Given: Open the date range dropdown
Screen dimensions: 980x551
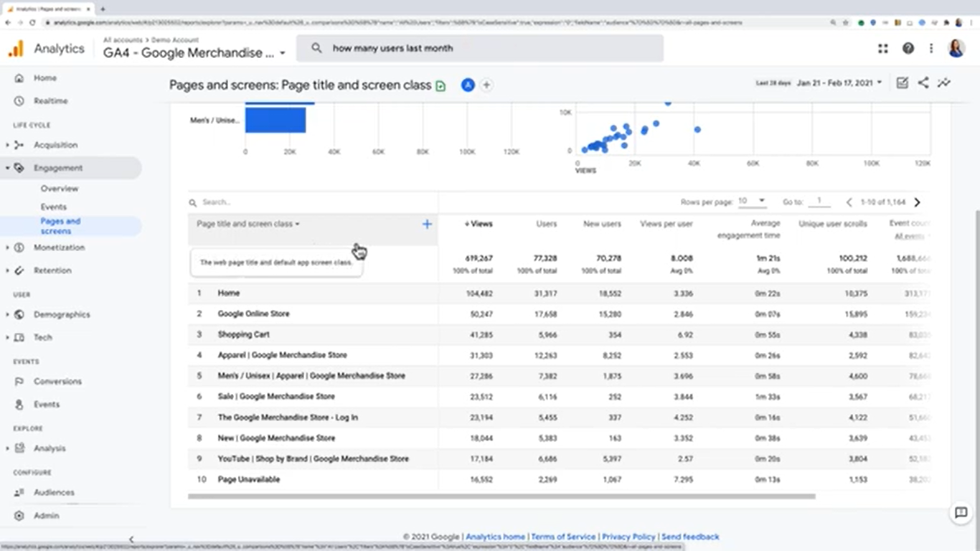Looking at the screenshot, I should (839, 83).
